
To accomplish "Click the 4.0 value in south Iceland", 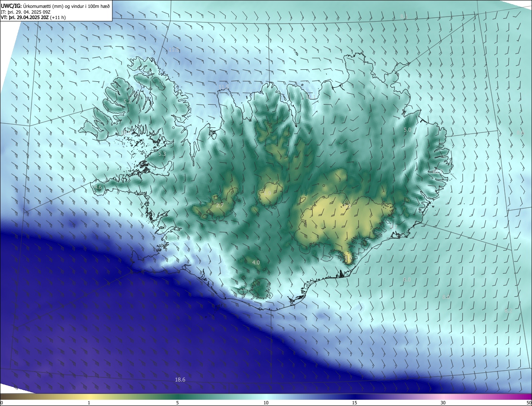I will tap(256, 262).
